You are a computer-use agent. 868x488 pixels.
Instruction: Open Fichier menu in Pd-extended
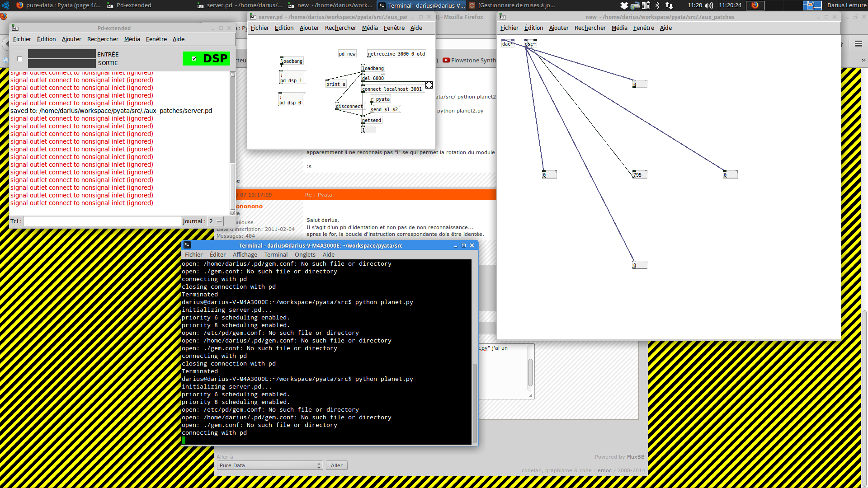click(21, 39)
